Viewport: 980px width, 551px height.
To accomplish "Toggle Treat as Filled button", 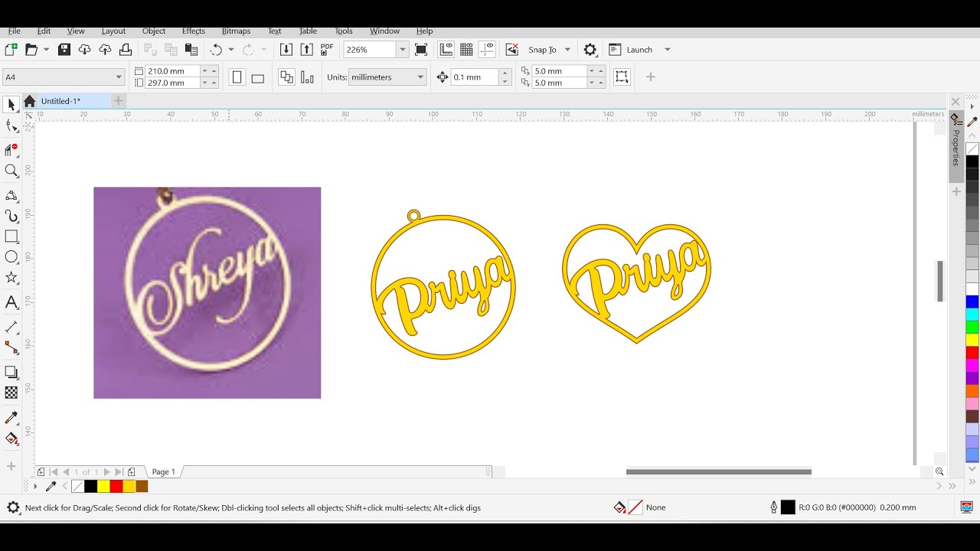I will pos(622,77).
